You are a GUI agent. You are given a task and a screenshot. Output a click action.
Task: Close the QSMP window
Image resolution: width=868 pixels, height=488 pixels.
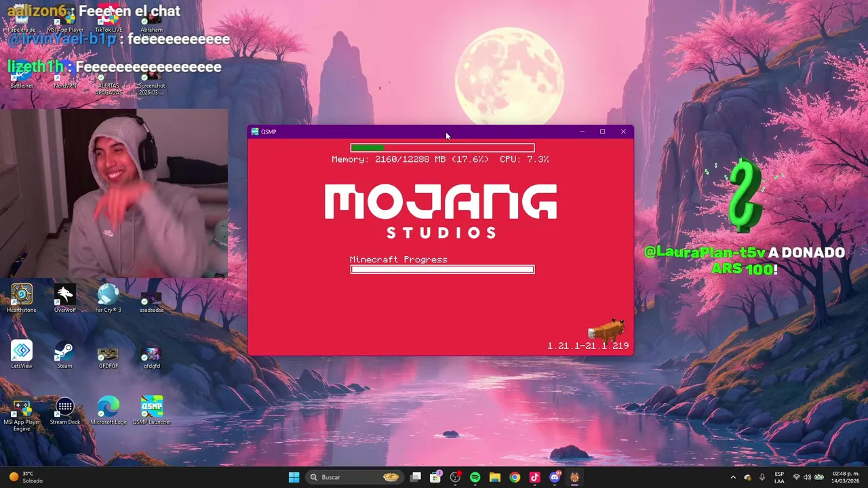point(623,131)
